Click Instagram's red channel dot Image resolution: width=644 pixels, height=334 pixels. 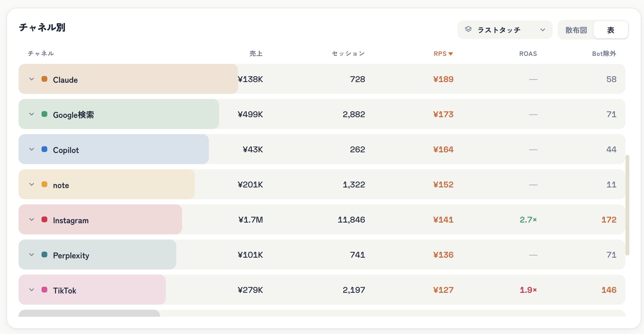(44, 219)
